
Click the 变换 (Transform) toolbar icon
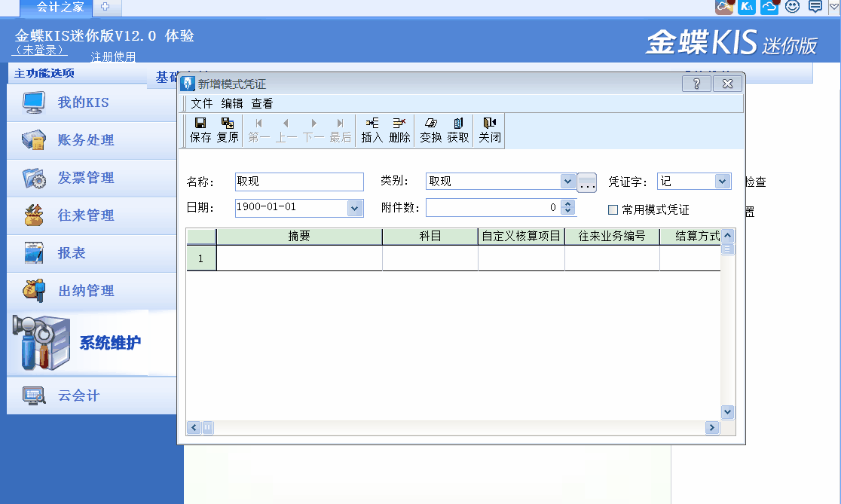coord(430,130)
